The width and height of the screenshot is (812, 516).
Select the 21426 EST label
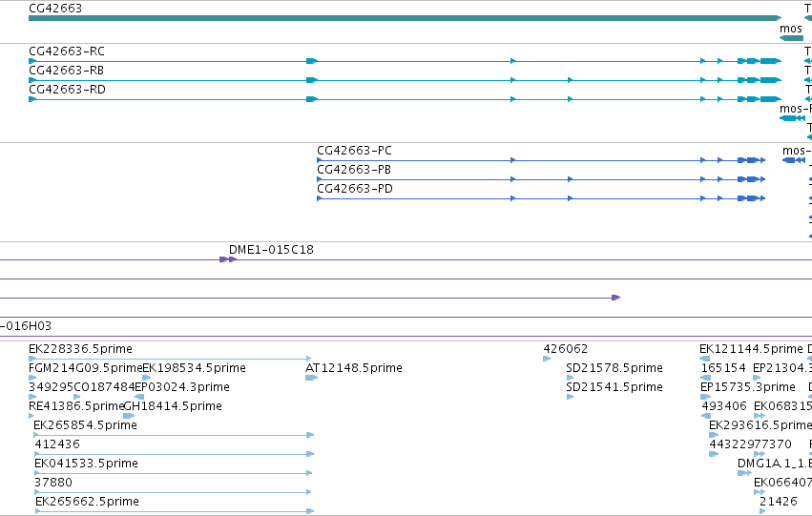click(x=779, y=502)
